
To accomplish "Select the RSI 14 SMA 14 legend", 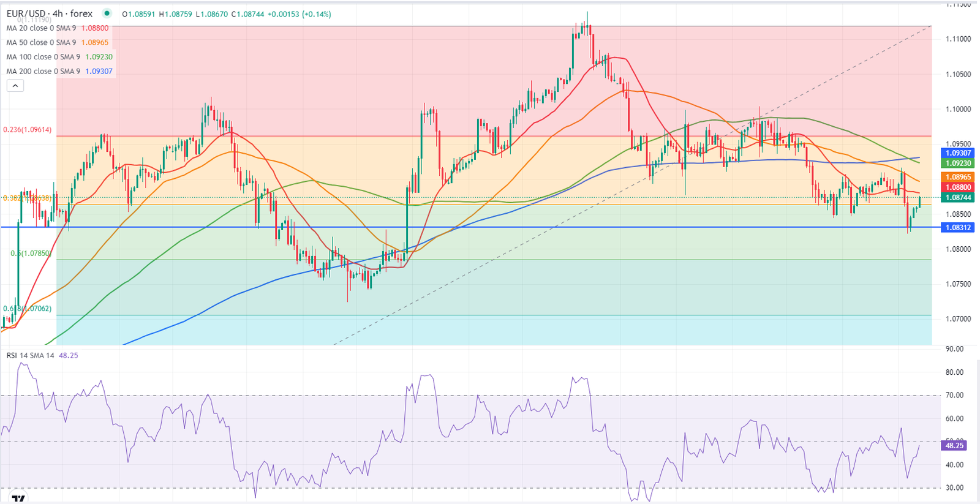I will [30, 355].
